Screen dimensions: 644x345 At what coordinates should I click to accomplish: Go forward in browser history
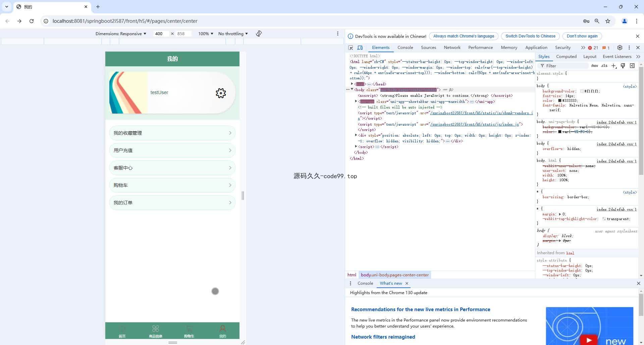(19, 21)
